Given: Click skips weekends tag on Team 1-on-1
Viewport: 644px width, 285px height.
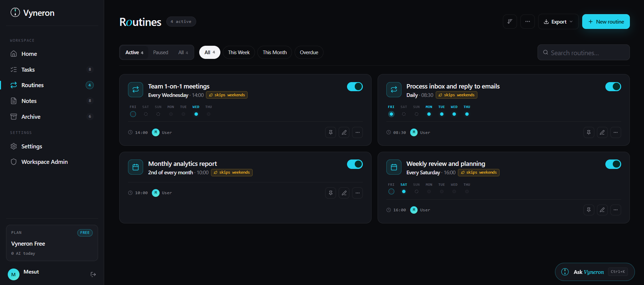Looking at the screenshot, I should (x=227, y=95).
